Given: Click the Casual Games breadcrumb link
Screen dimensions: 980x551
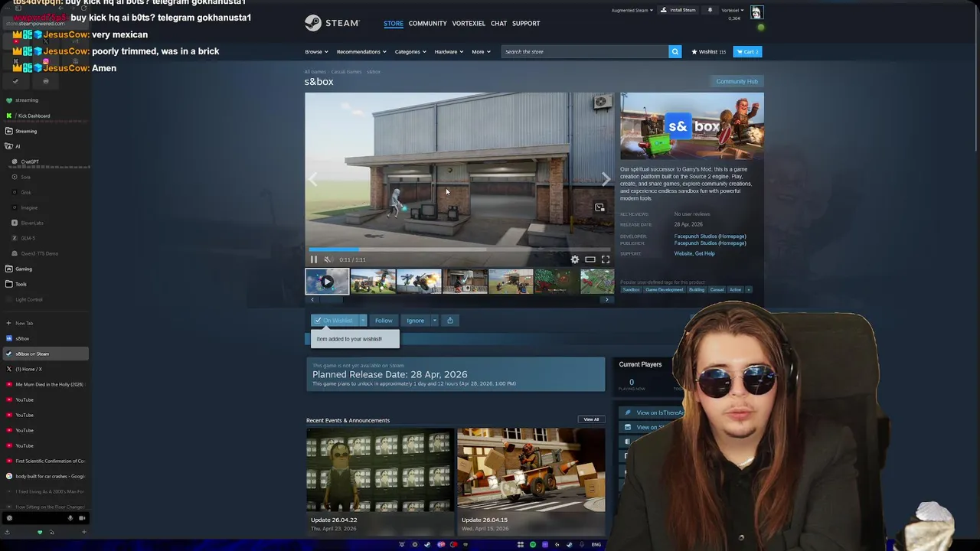Looking at the screenshot, I should click(x=346, y=72).
